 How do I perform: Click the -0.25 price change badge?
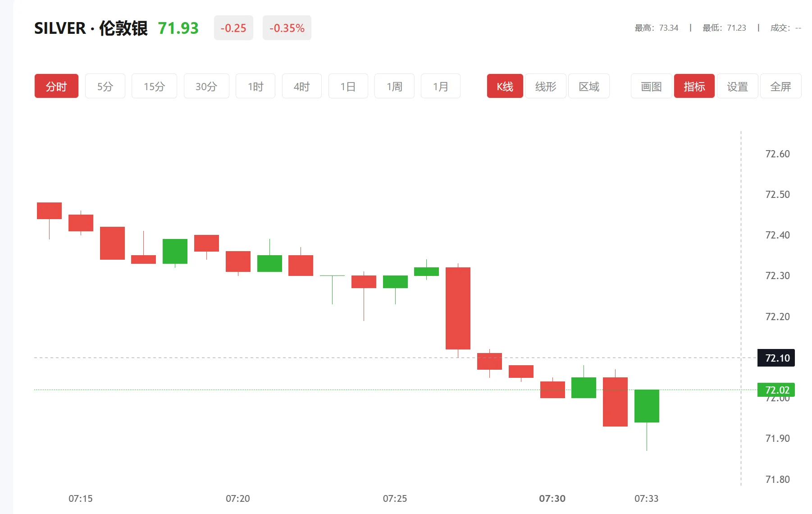tap(233, 28)
